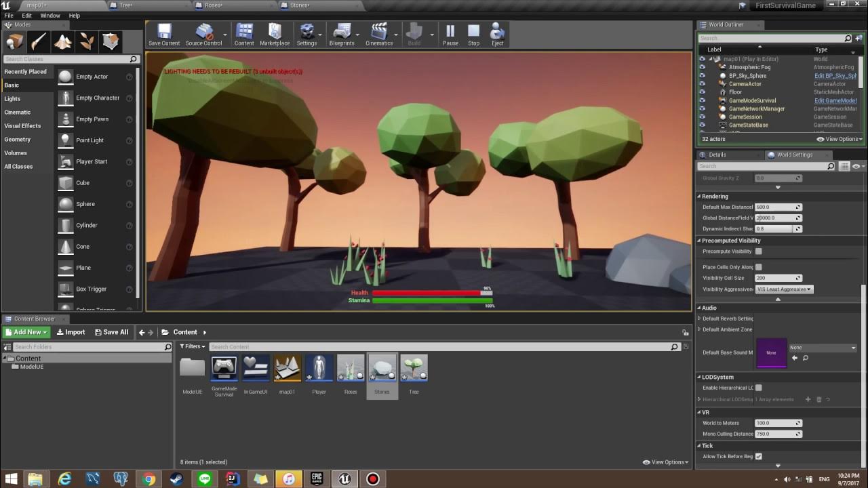The width and height of the screenshot is (868, 488).
Task: Open the Default Base Sound Mix dropdown
Action: pos(823,348)
